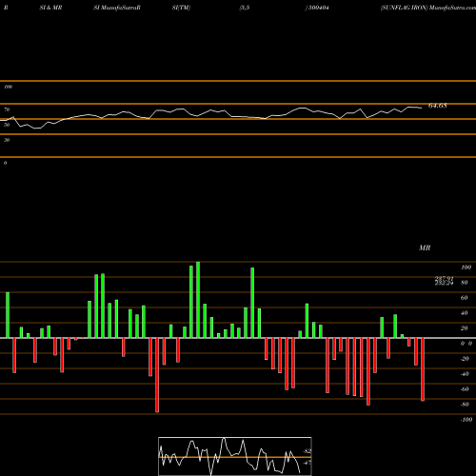Click the 20 label on the MR axis
476x476 pixels.
point(465,328)
